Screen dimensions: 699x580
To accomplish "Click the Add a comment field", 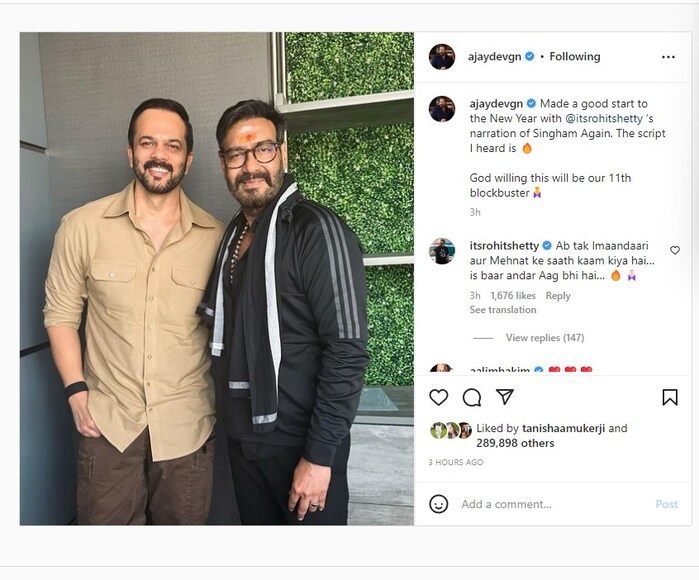I will (x=553, y=504).
